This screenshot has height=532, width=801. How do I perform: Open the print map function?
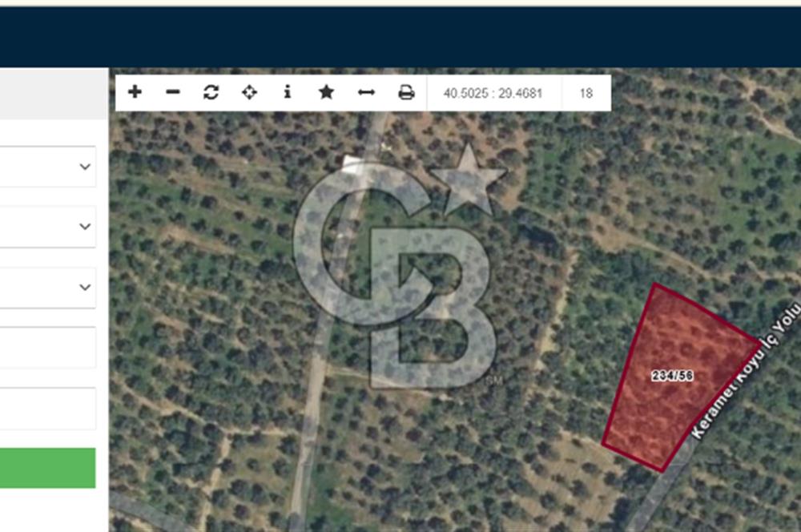pyautogui.click(x=407, y=92)
